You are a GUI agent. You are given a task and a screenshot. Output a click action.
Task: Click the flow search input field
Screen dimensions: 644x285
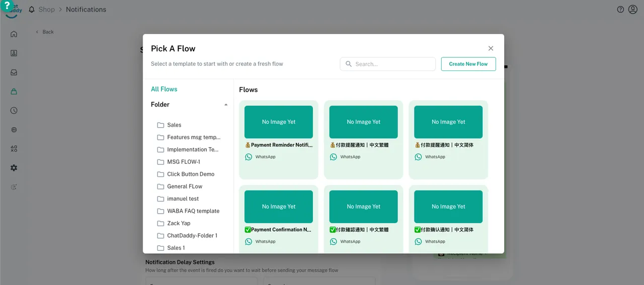pyautogui.click(x=392, y=64)
